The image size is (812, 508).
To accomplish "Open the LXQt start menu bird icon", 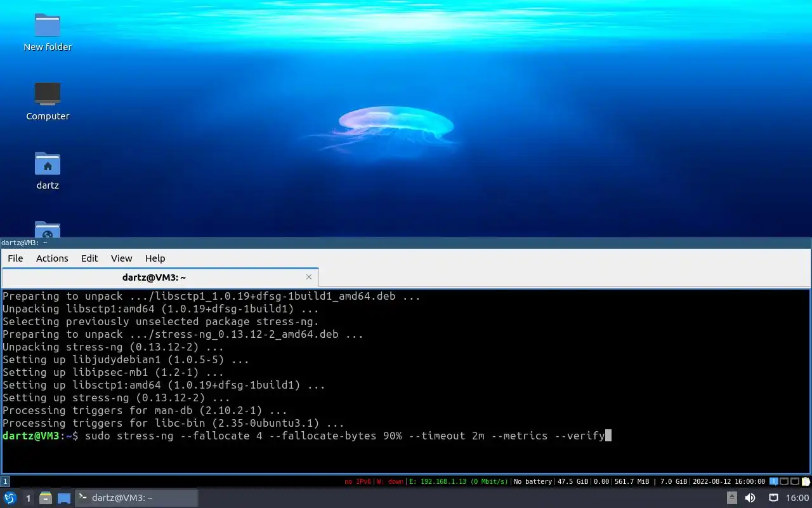I will click(10, 498).
